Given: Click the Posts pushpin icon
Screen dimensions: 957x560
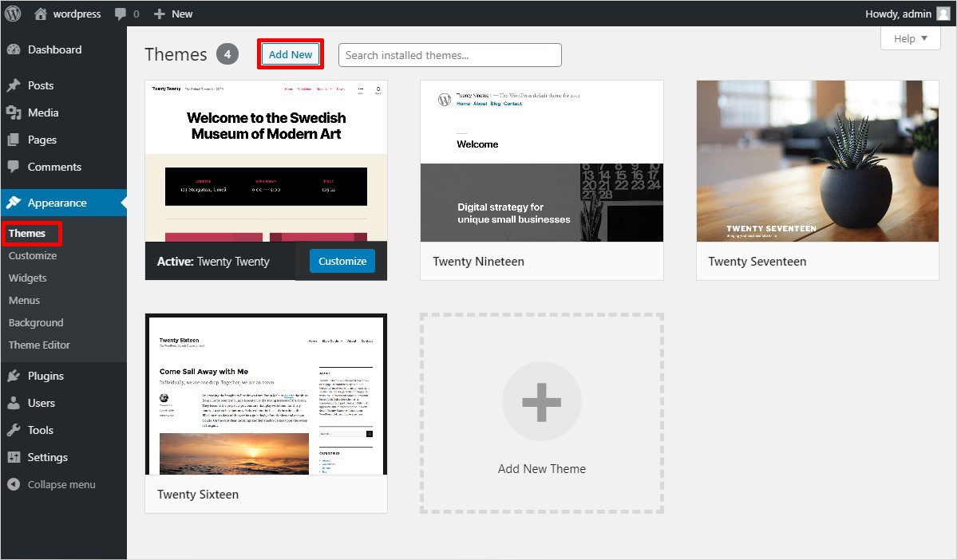Looking at the screenshot, I should click(x=14, y=85).
